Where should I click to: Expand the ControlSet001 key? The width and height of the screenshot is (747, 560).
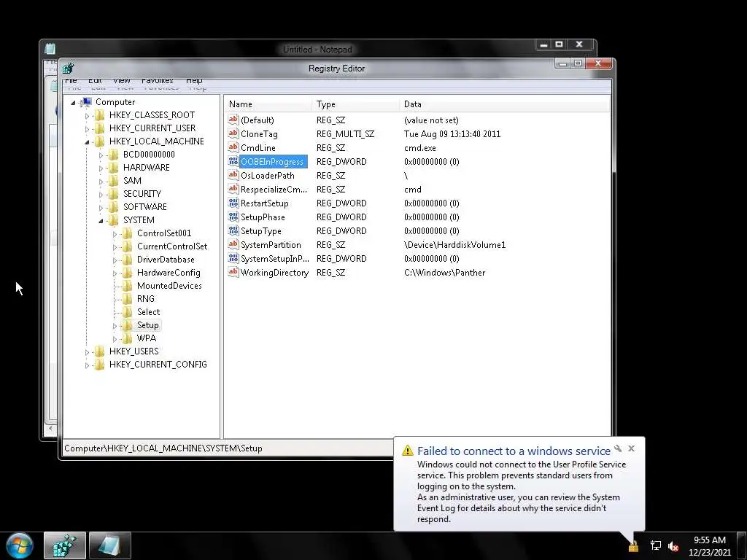(115, 234)
